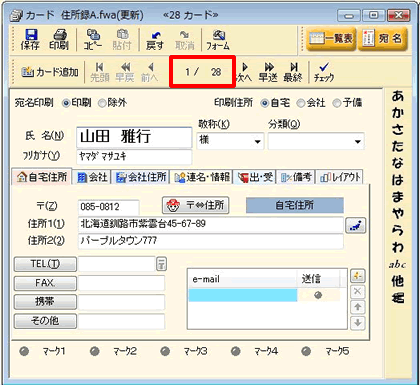Open the 宛名 addressing view

click(x=383, y=39)
